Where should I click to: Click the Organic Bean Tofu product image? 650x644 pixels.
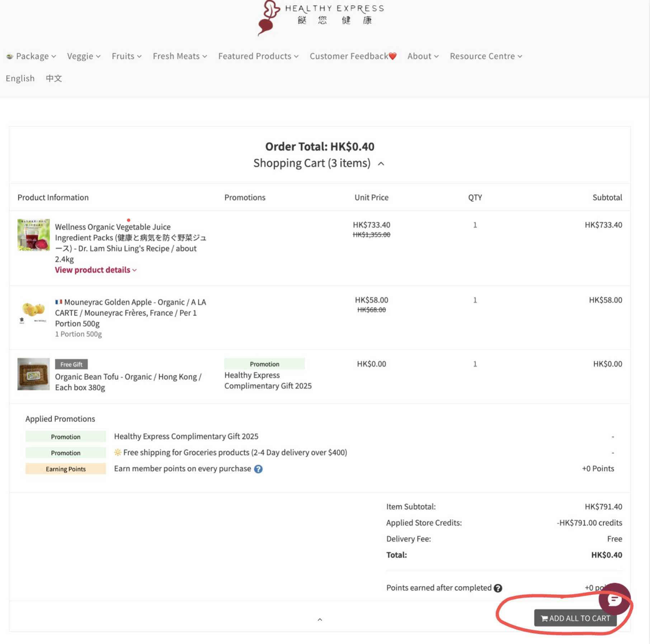click(x=33, y=374)
